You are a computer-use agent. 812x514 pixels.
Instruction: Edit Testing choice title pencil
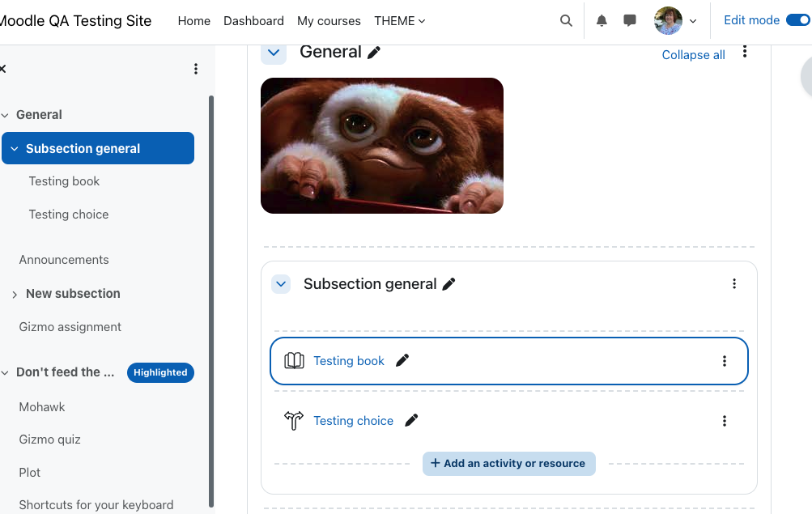pyautogui.click(x=411, y=421)
